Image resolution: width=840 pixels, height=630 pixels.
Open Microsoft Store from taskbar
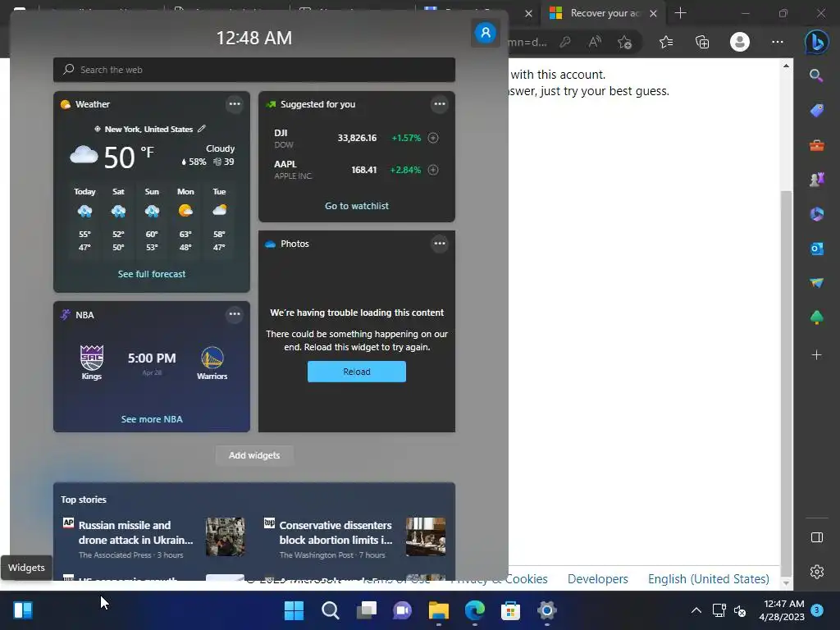pyautogui.click(x=510, y=610)
